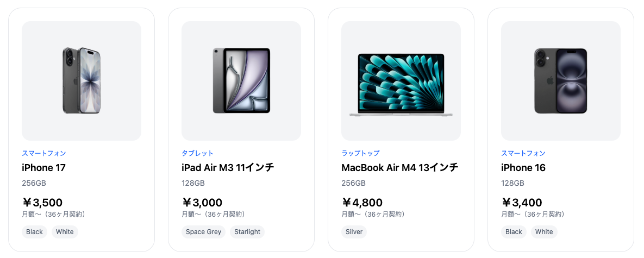Click the ¥4,800 MacBook Air price
644x258 pixels.
[x=362, y=203]
